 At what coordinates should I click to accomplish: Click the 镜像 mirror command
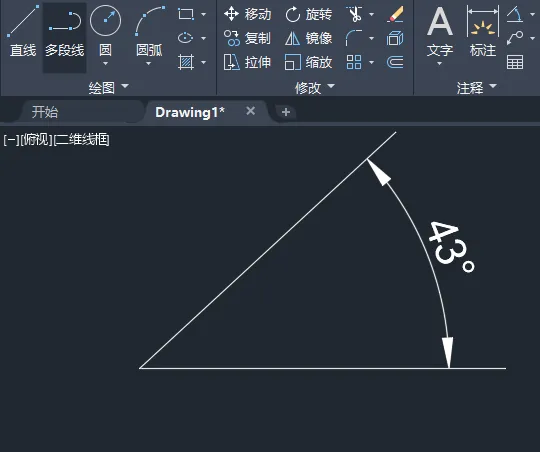[x=309, y=38]
